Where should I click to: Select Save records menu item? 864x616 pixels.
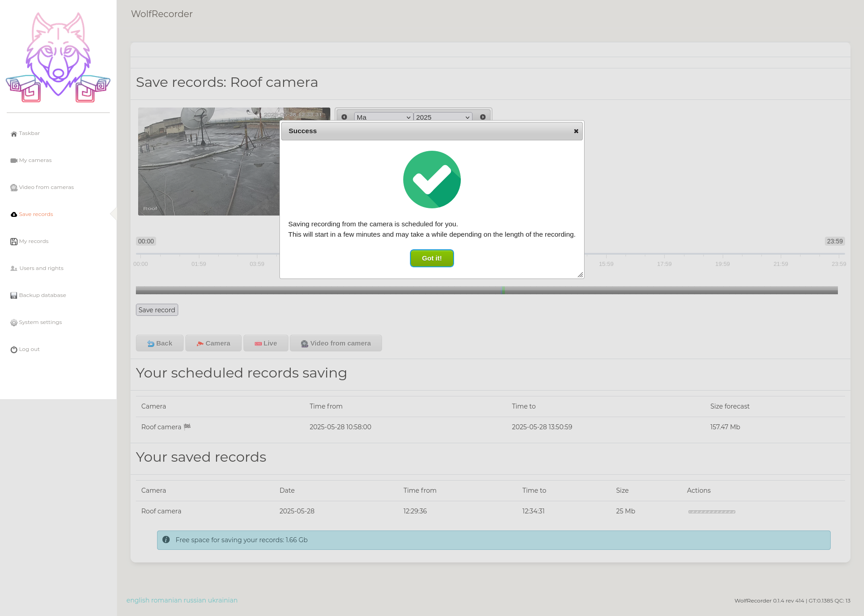36,214
